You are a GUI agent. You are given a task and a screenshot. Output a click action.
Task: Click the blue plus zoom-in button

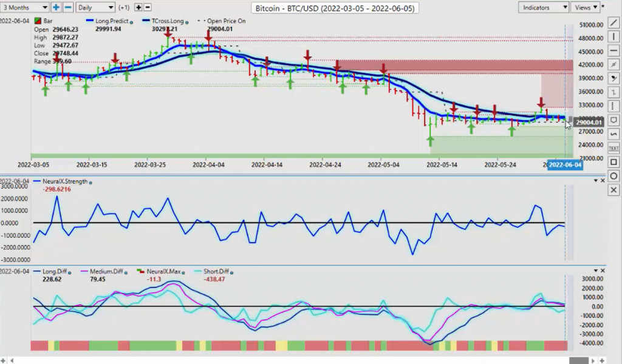tap(56, 7)
